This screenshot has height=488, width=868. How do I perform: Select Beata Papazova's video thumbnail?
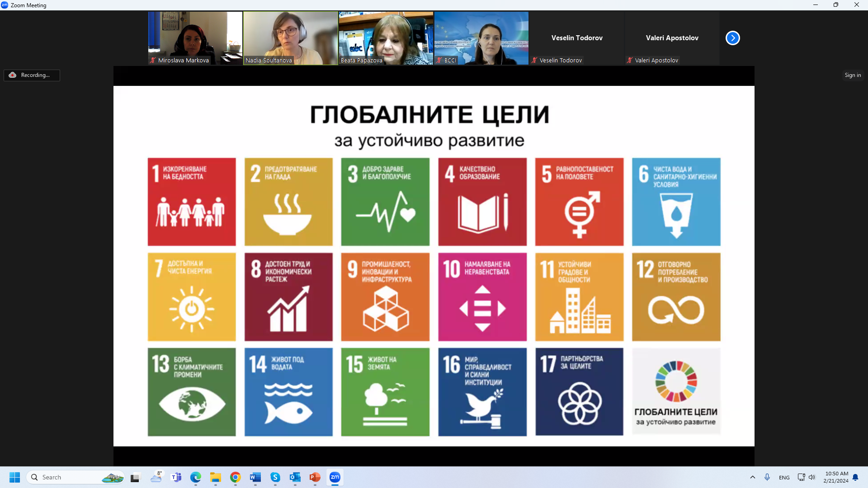[386, 38]
